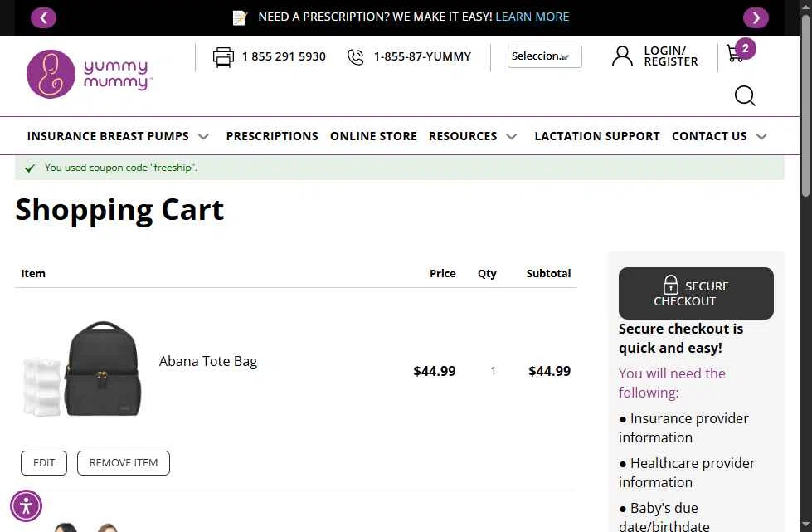Click the $44.99 subtotal value

(x=549, y=371)
